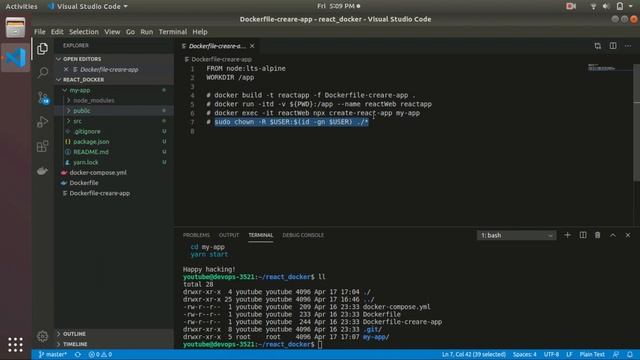Screen dimensions: 640x360
Task: Close the terminal panel
Action: pos(628,235)
